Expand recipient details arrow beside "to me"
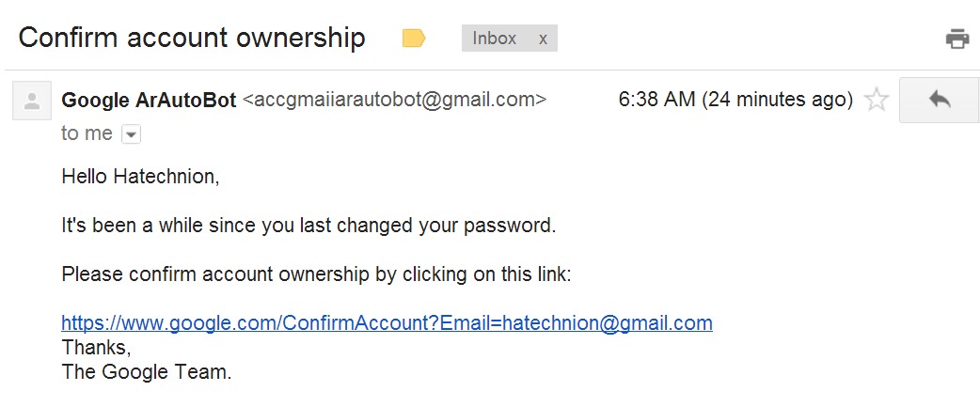 point(132,134)
